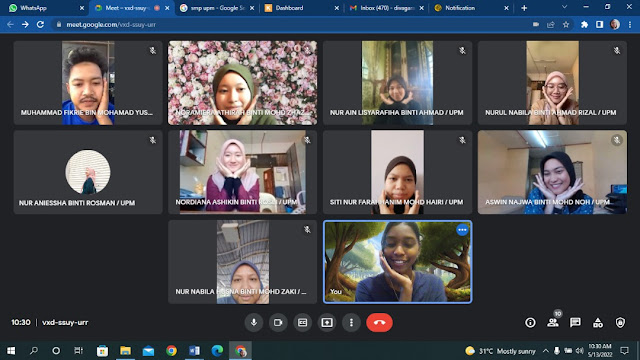Toggle the camera button in Meet
This screenshot has height=360, width=640.
[x=278, y=322]
